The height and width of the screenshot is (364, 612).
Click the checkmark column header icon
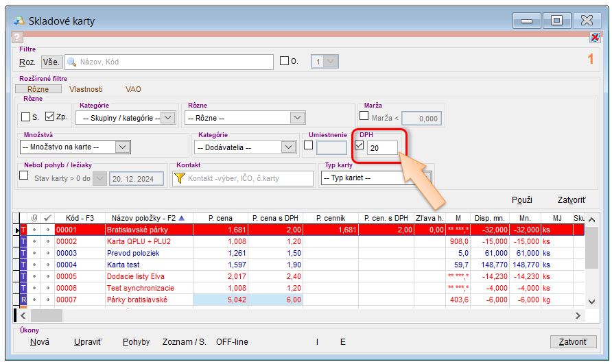[x=47, y=218]
